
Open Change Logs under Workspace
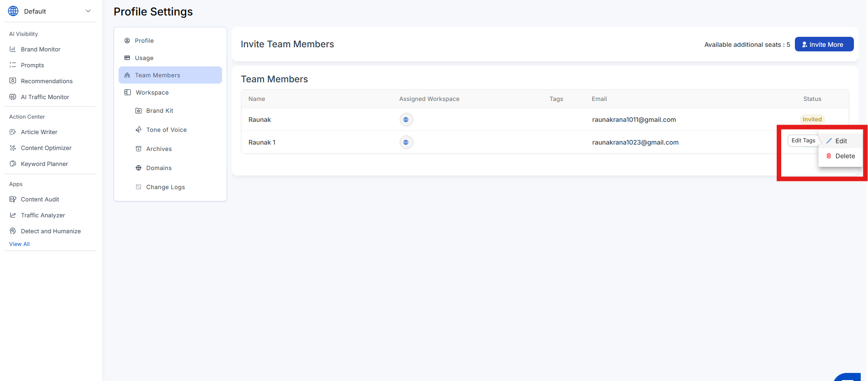coord(165,187)
